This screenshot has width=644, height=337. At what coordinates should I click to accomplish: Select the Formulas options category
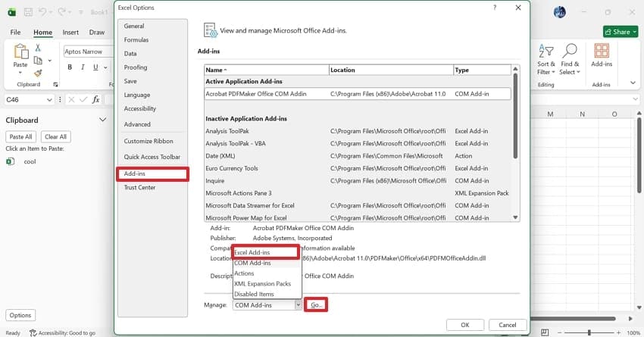point(152,40)
